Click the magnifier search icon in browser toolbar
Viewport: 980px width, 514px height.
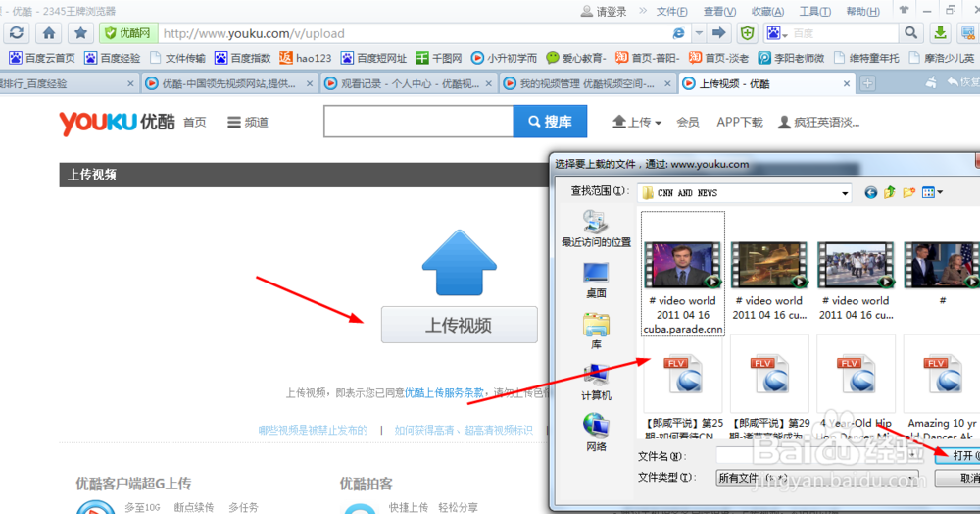[911, 33]
